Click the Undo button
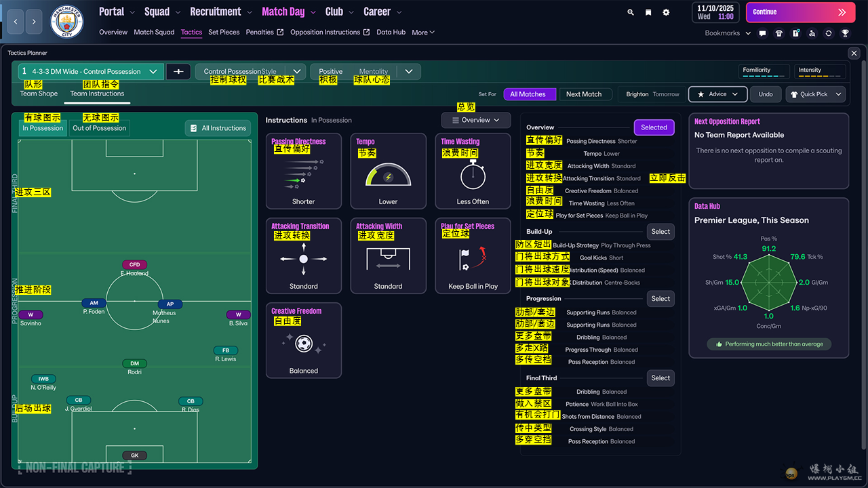 coord(766,94)
